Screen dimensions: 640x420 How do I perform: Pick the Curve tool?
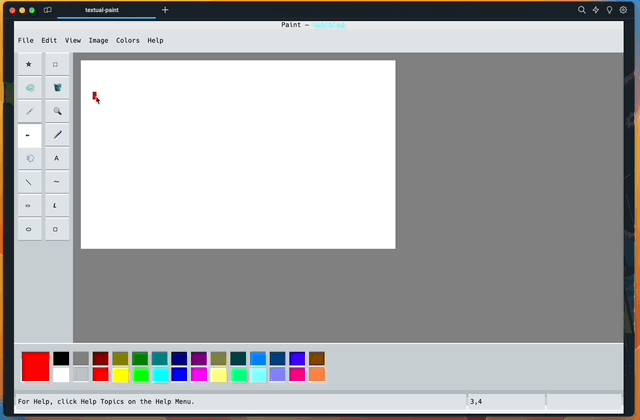pyautogui.click(x=56, y=182)
